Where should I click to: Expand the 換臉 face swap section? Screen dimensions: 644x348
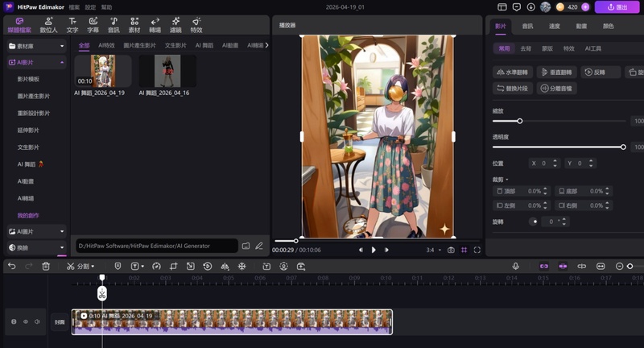pos(62,247)
